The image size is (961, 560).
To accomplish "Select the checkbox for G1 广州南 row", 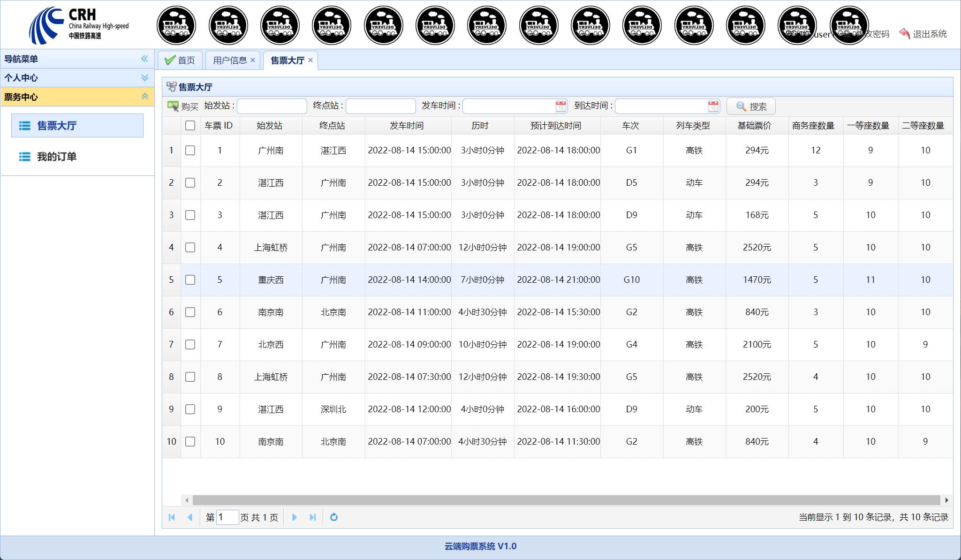I will pos(190,151).
